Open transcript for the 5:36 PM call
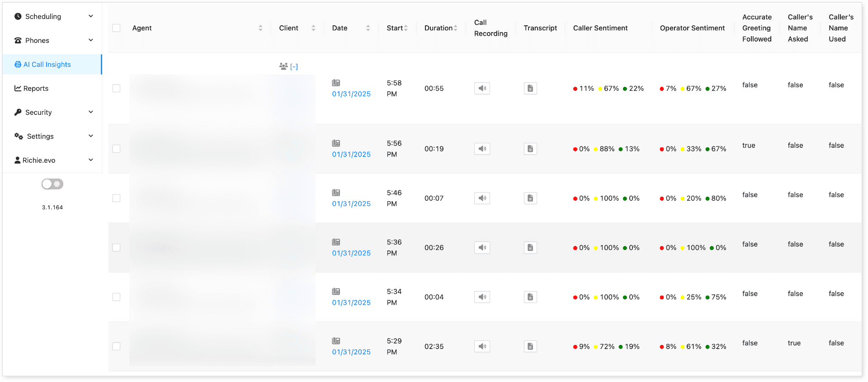868x382 pixels. point(530,247)
